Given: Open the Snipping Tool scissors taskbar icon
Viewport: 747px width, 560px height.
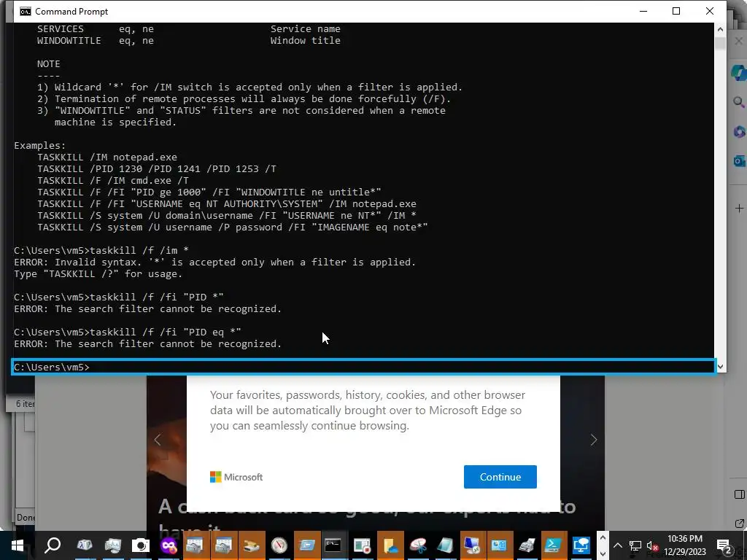Looking at the screenshot, I should pos(418,545).
